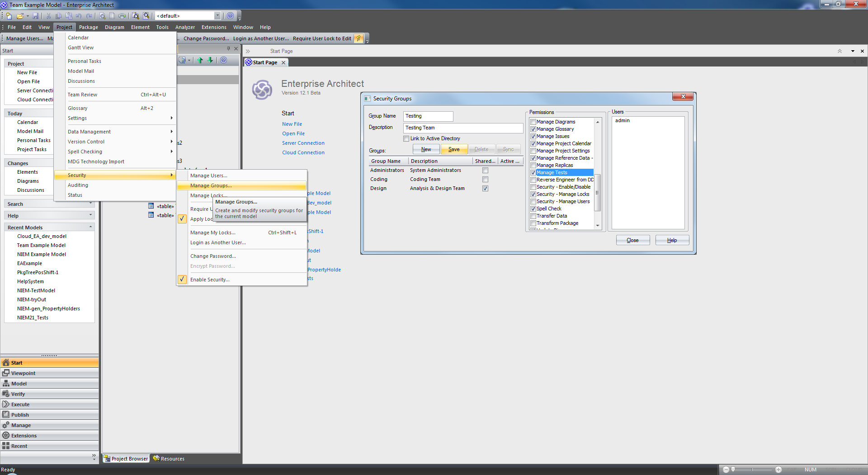Switch to the Resources tab
This screenshot has width=868, height=475.
(169, 459)
